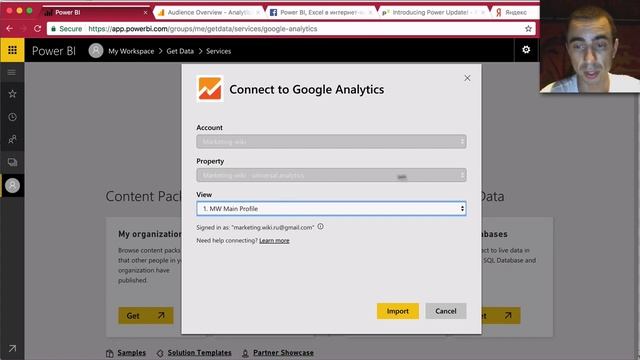Open Favorites star in sidebar
Screen dimensions: 640x360
(x=12, y=94)
